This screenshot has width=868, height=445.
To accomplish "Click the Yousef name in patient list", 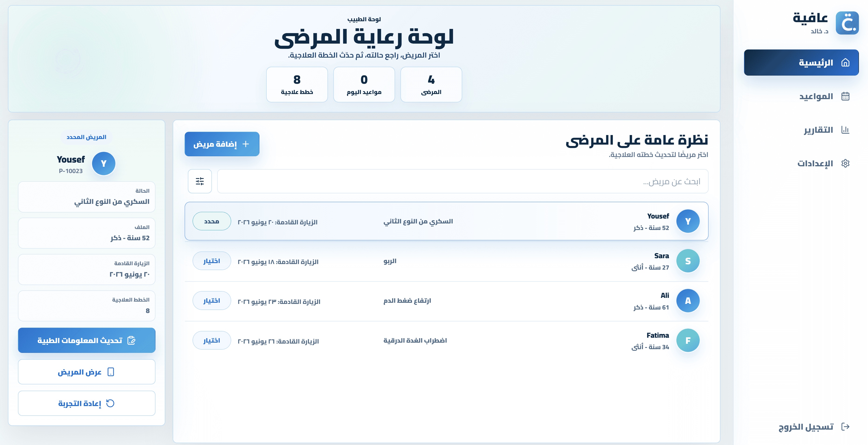I will [658, 216].
